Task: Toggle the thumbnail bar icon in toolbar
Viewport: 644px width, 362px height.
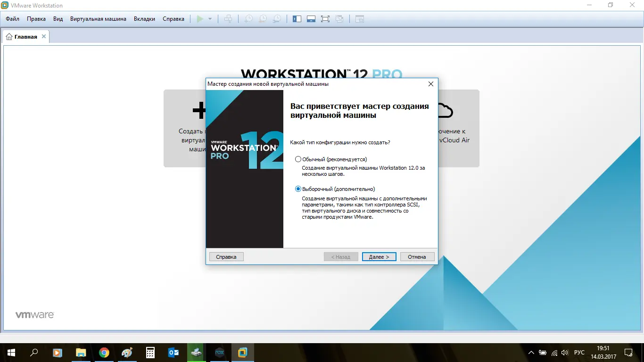Action: click(x=311, y=19)
